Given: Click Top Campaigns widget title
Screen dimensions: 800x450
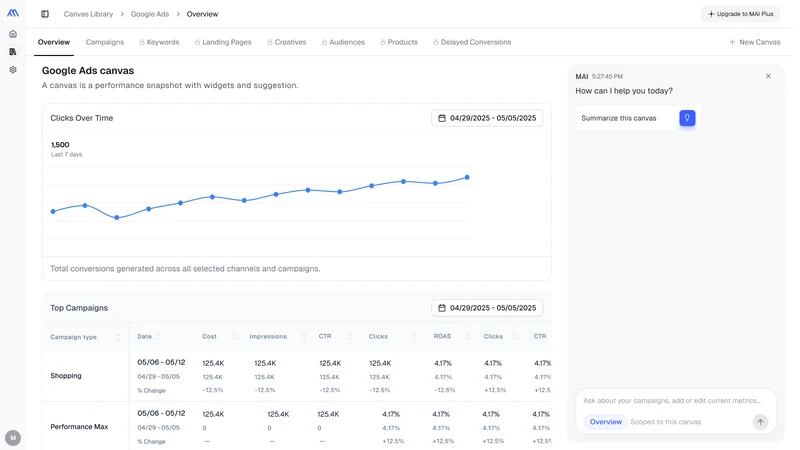Looking at the screenshot, I should click(79, 308).
